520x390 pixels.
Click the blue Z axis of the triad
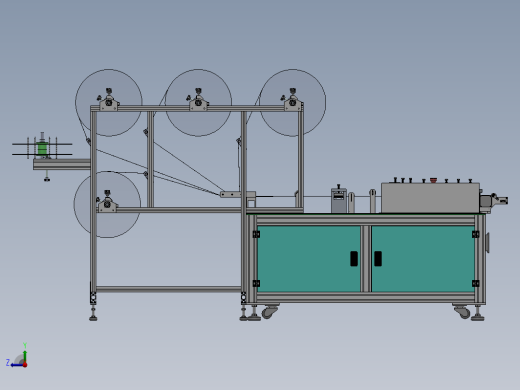(16, 365)
